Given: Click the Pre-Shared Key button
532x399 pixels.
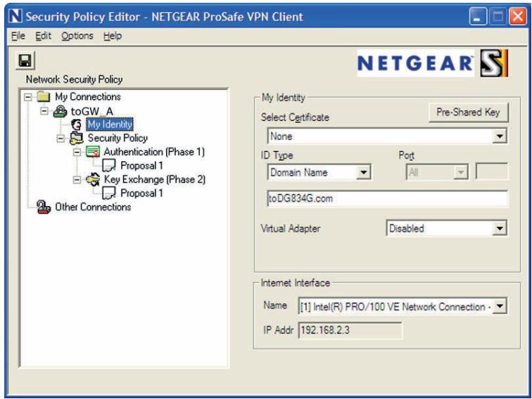Looking at the screenshot, I should 468,113.
